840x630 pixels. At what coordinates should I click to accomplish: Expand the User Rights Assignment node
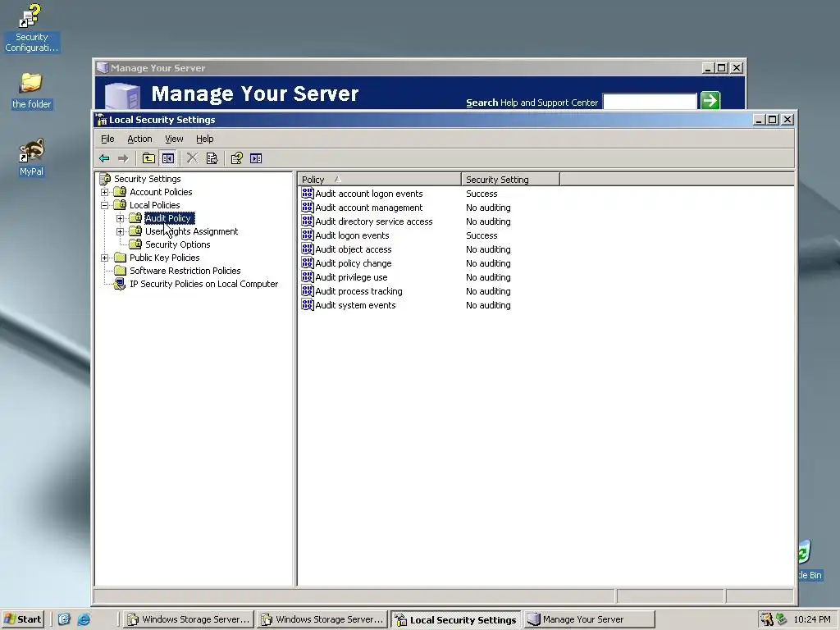point(121,231)
